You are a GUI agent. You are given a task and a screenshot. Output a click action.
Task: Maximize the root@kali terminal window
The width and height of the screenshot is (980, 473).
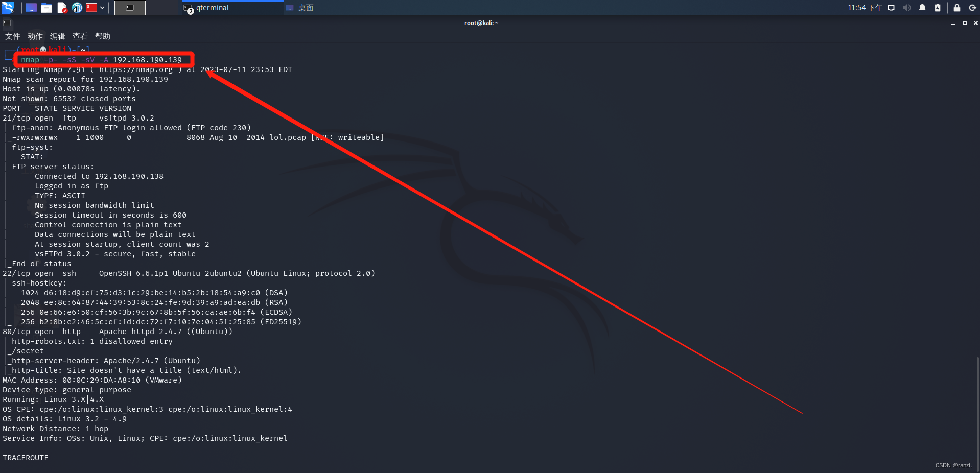tap(965, 23)
